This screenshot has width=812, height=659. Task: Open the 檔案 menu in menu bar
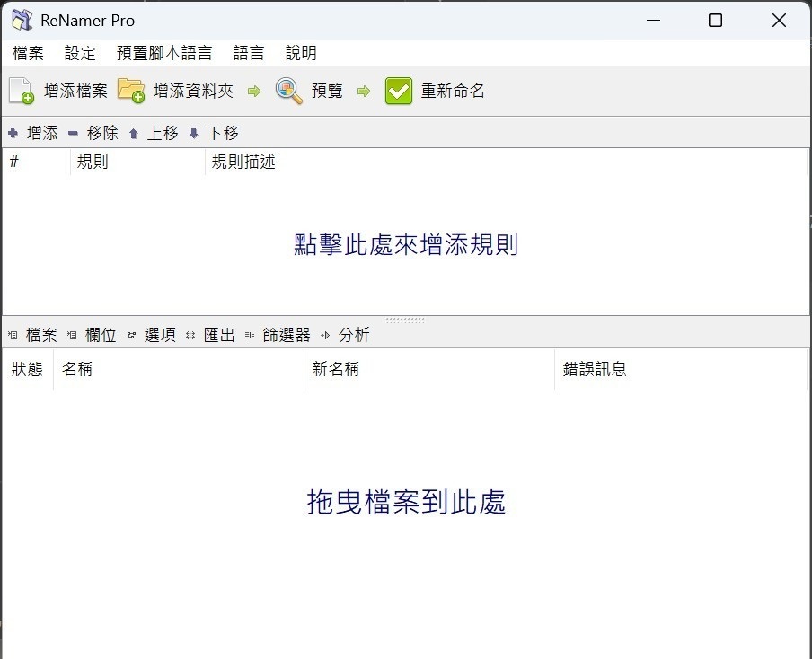(x=28, y=53)
